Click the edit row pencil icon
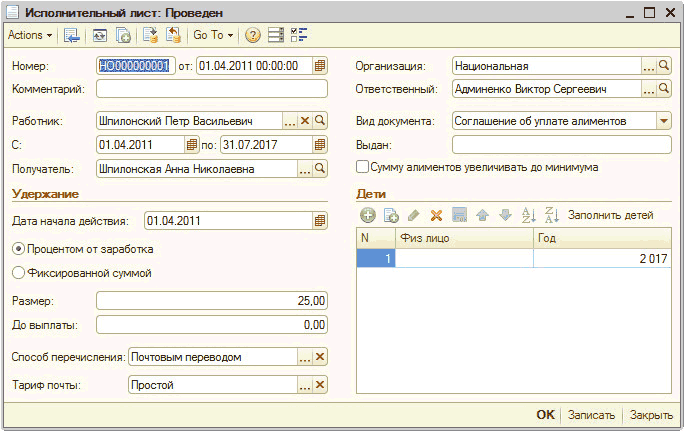This screenshot has height=431, width=684. click(x=414, y=215)
